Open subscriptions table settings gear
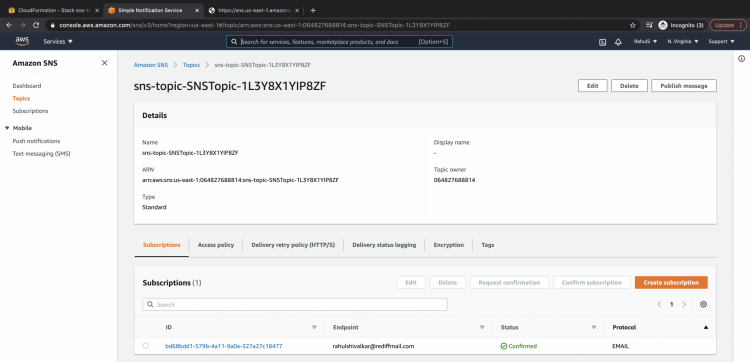 pos(703,304)
